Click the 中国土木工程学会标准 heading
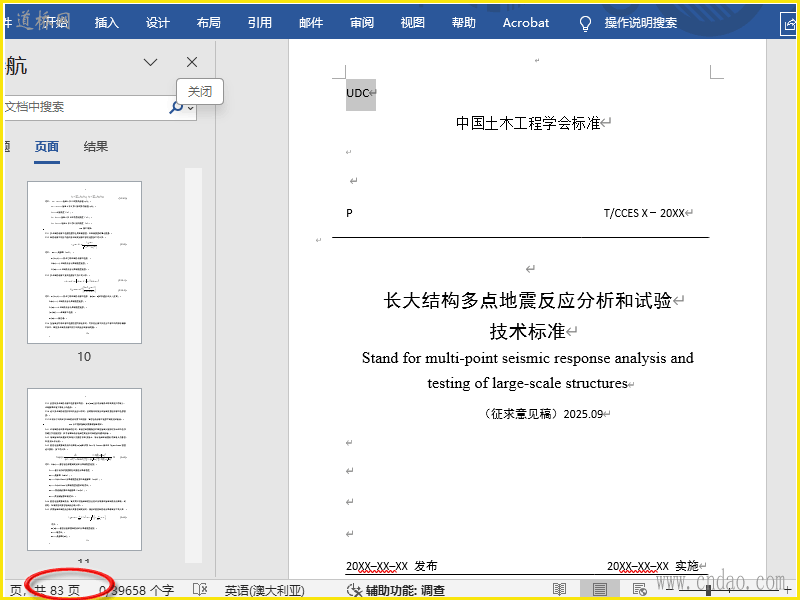Screen dimensions: 800x600 click(x=528, y=123)
